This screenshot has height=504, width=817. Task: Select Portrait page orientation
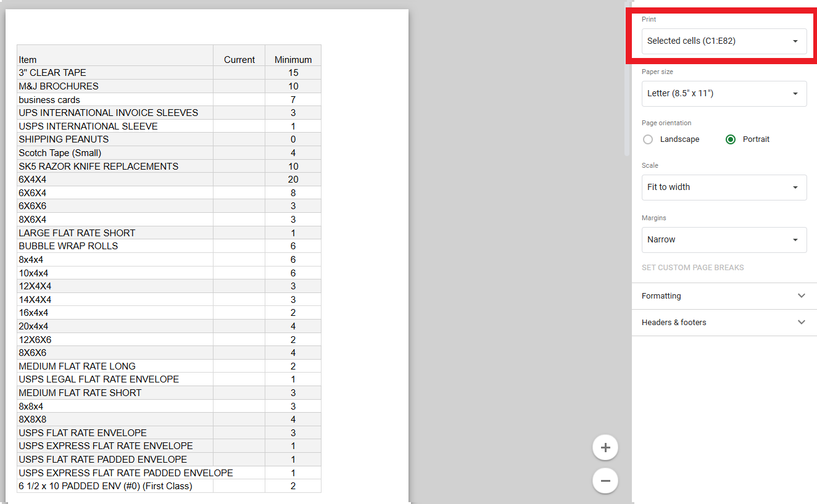pyautogui.click(x=731, y=139)
